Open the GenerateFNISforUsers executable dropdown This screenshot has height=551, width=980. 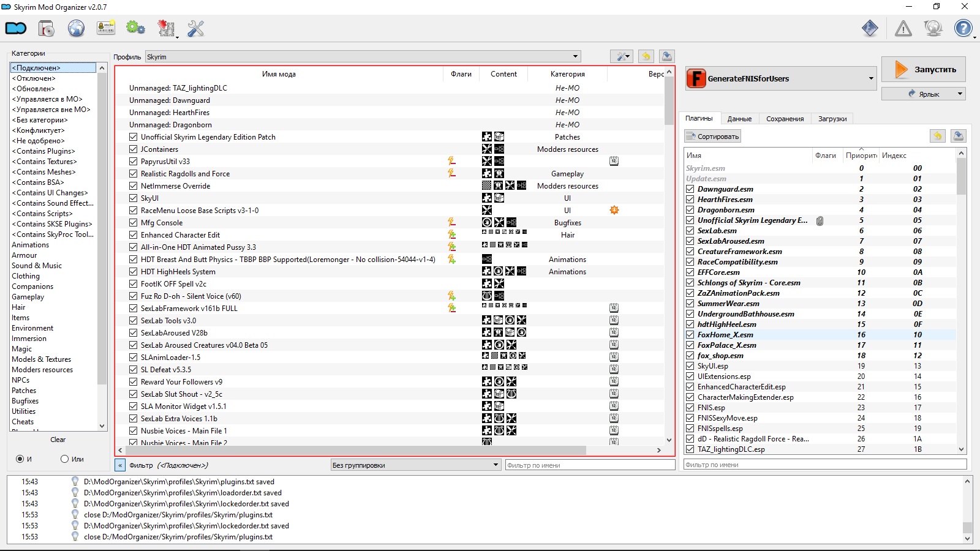(x=781, y=78)
